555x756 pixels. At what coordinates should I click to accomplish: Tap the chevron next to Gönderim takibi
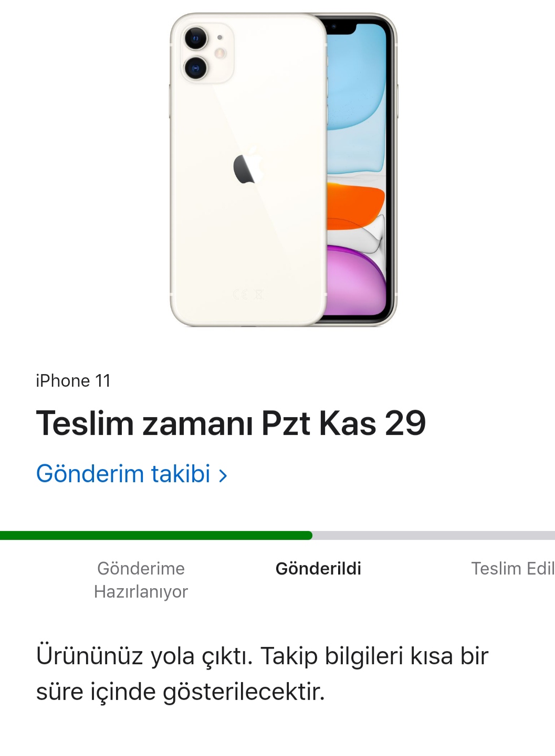[x=223, y=476]
